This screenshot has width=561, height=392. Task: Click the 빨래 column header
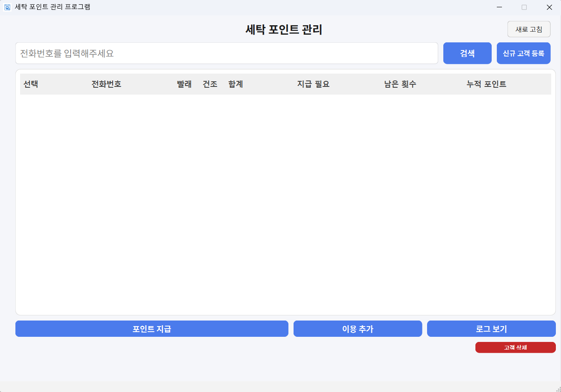(x=184, y=84)
